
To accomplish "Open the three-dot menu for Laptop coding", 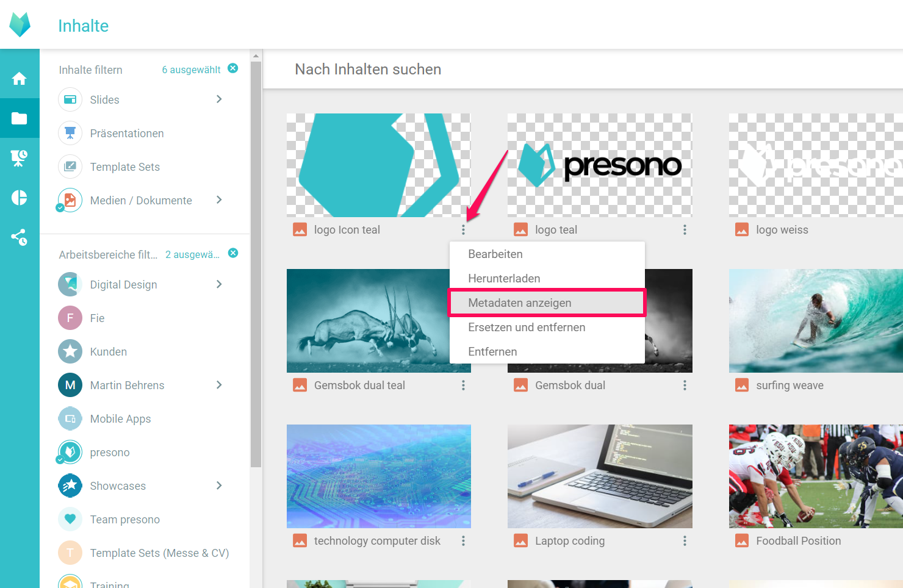I will (685, 540).
